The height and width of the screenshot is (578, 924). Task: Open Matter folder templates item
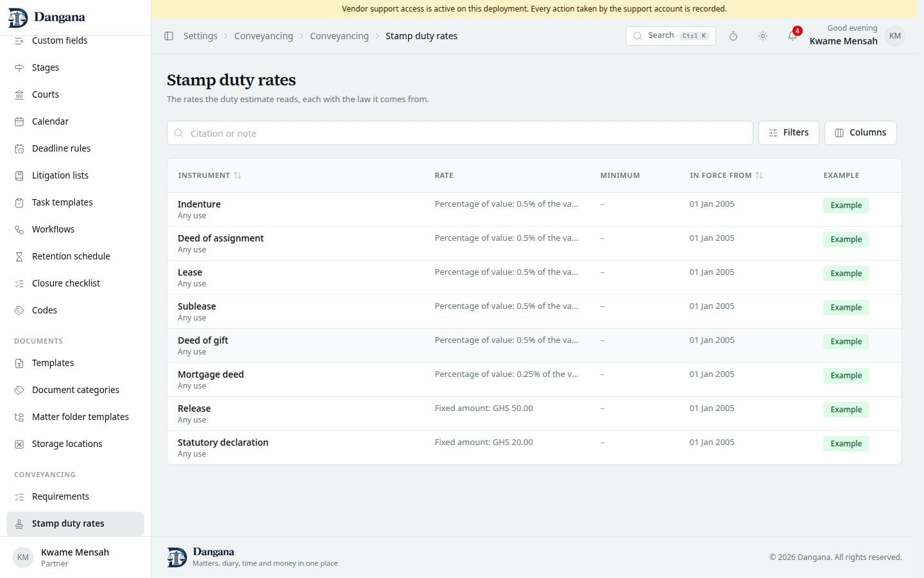75,417
